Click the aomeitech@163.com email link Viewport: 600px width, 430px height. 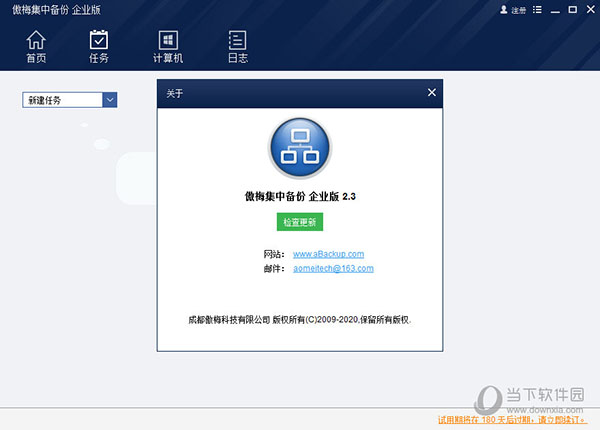[x=333, y=269]
